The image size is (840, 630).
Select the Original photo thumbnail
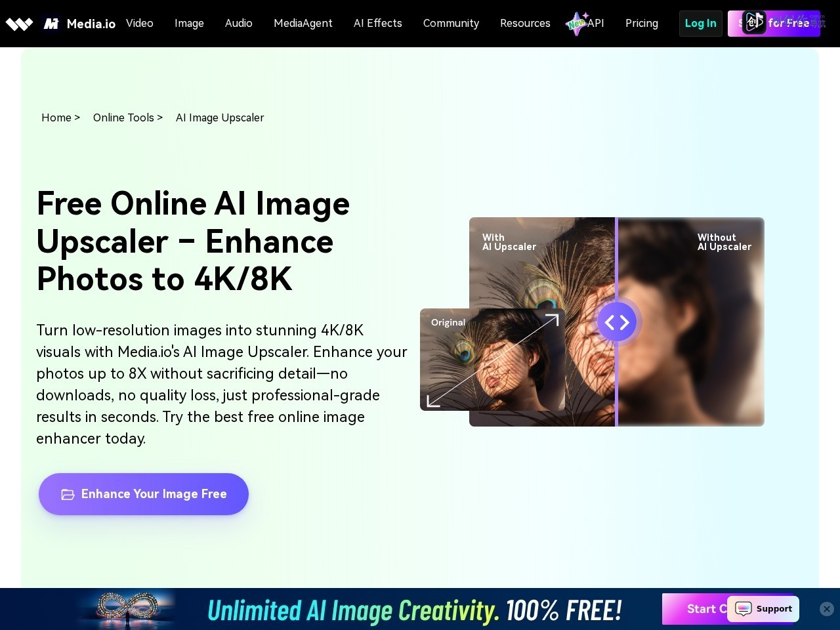492,360
